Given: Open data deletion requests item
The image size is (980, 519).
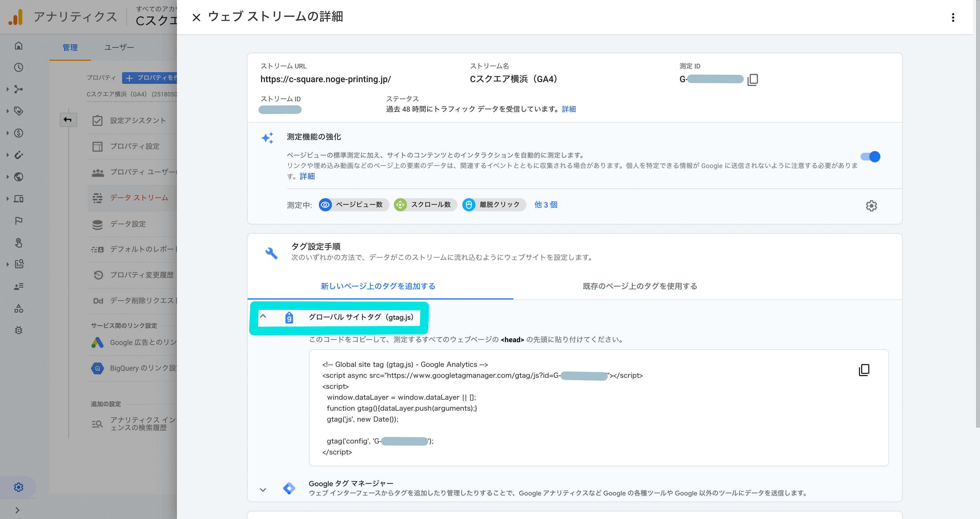Looking at the screenshot, I should tap(132, 301).
